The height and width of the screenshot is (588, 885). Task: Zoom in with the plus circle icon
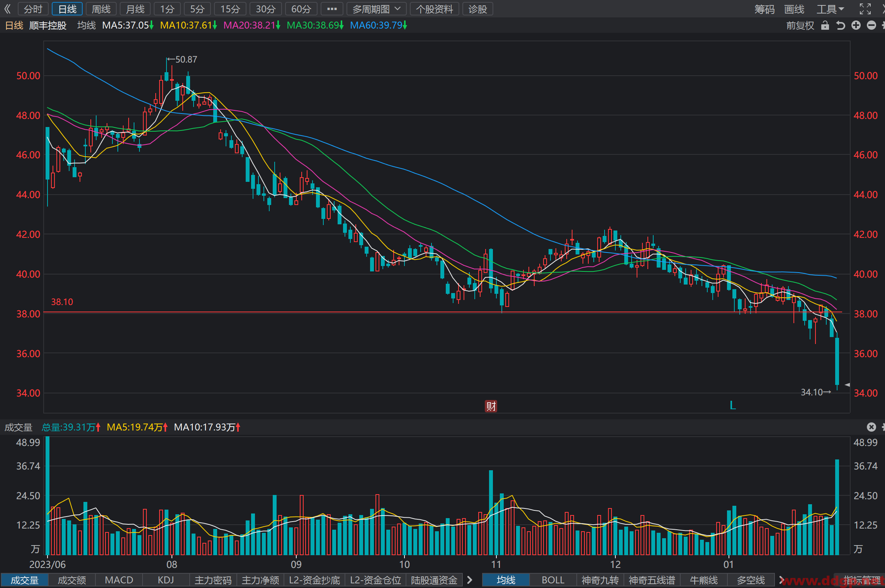(x=856, y=25)
